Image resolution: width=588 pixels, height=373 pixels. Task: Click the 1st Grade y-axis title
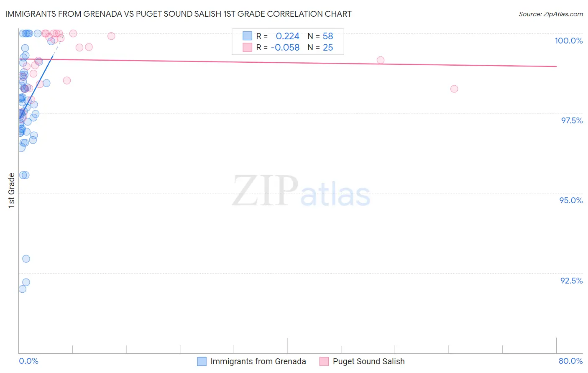click(12, 190)
